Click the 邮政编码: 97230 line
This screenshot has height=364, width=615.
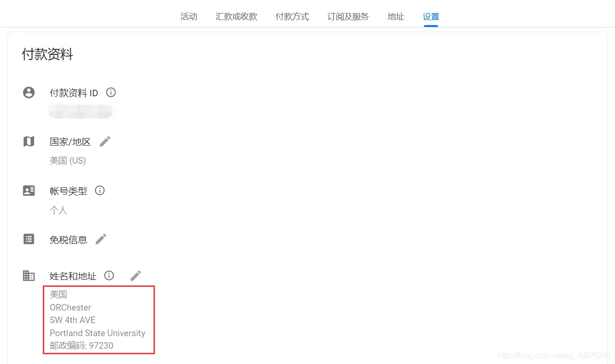[81, 345]
